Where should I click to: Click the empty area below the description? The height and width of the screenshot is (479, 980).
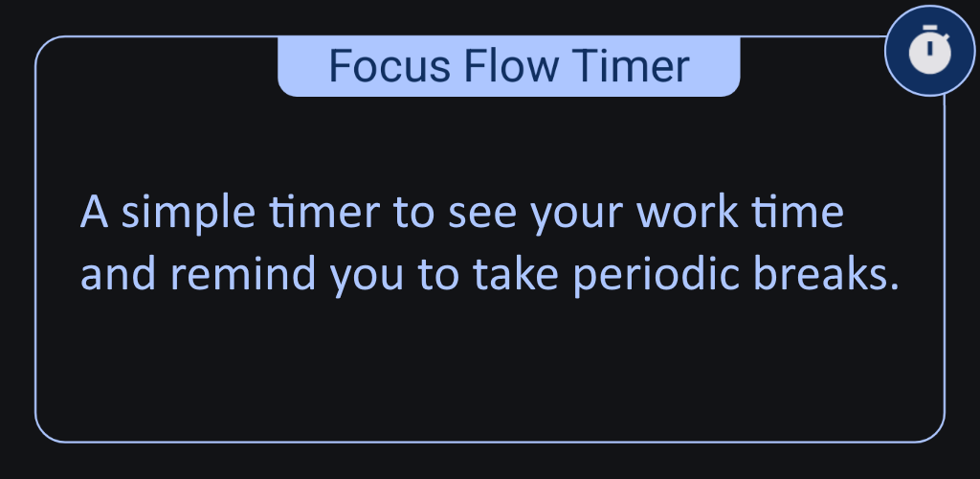(490, 369)
